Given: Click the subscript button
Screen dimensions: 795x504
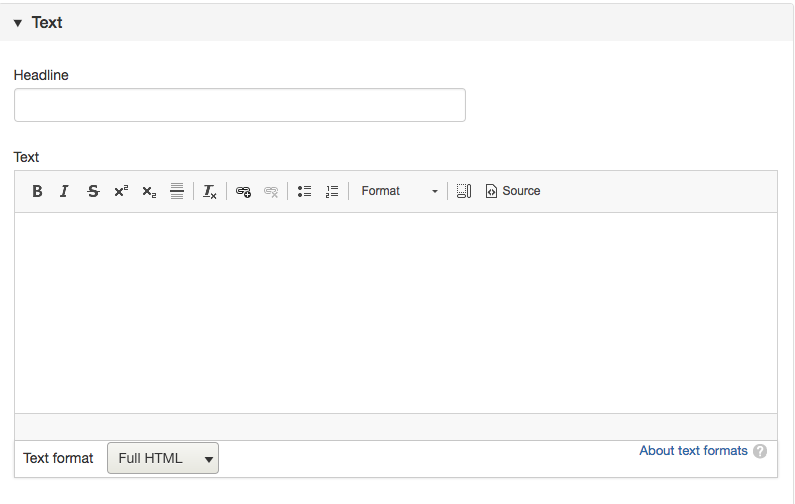Looking at the screenshot, I should 149,191.
